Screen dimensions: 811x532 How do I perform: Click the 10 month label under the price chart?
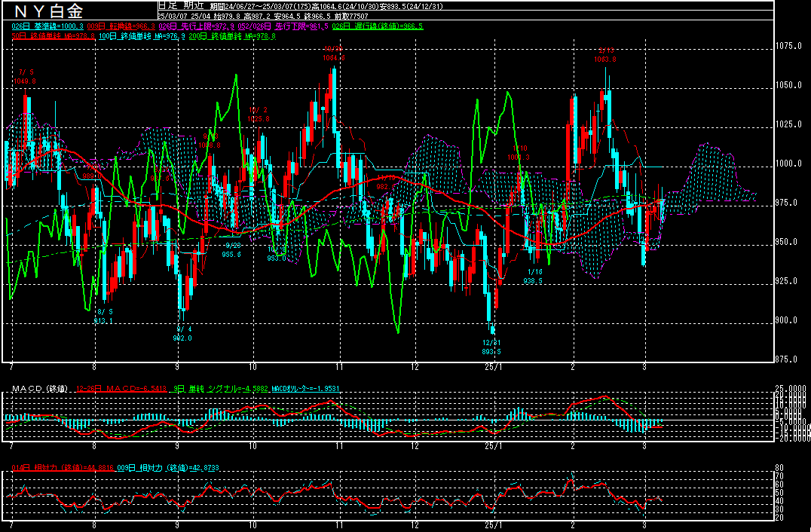coord(253,367)
